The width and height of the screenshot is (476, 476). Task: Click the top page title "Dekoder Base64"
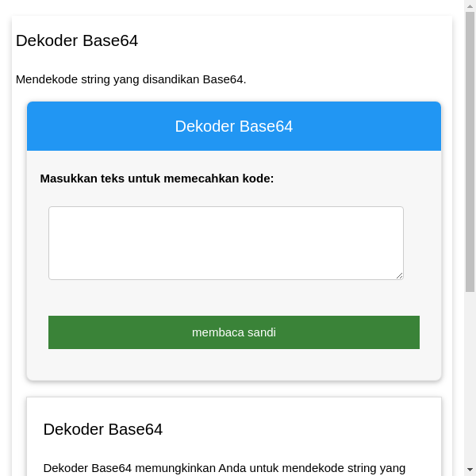click(x=77, y=40)
